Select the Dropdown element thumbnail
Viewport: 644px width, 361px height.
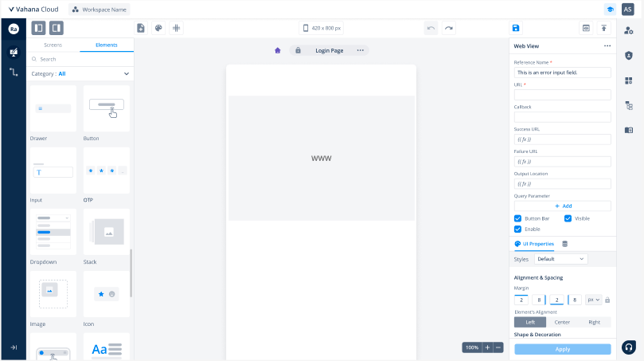click(53, 232)
